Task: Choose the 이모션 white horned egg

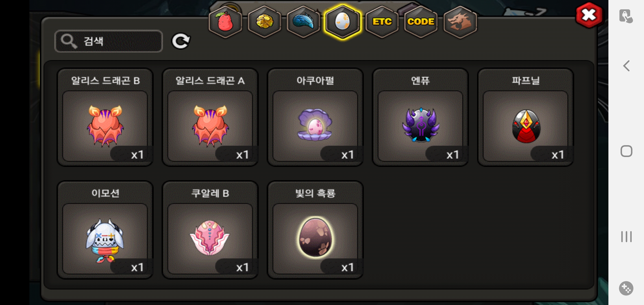Action: point(105,230)
